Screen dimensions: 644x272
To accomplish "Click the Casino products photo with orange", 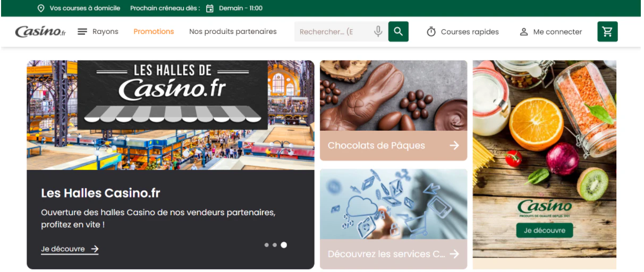I will (545, 159).
